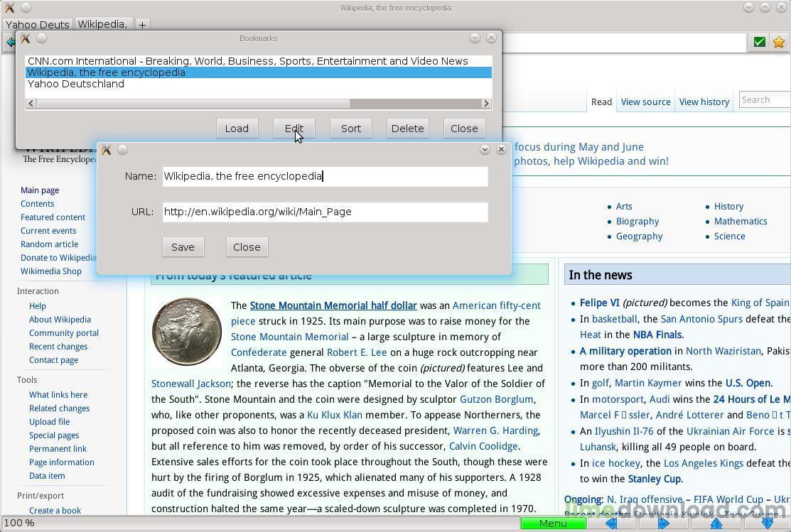Select the CNN.com International bookmark
791x532 pixels.
coord(247,61)
